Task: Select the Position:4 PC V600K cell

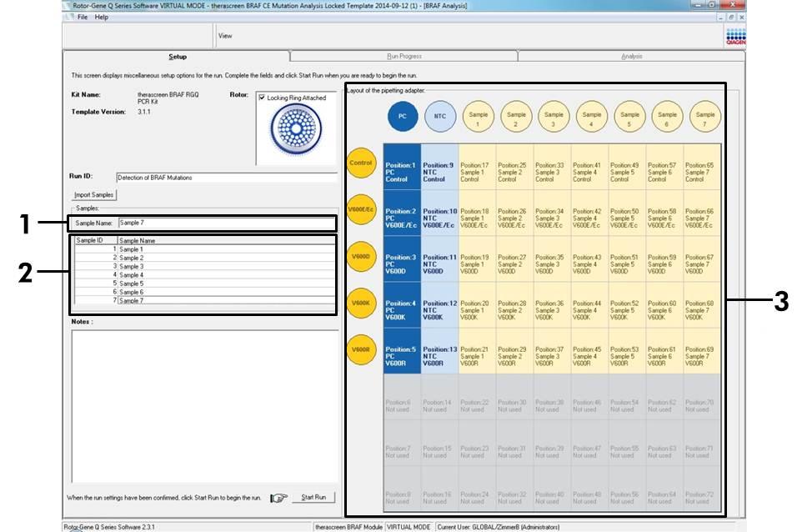Action: pos(402,305)
